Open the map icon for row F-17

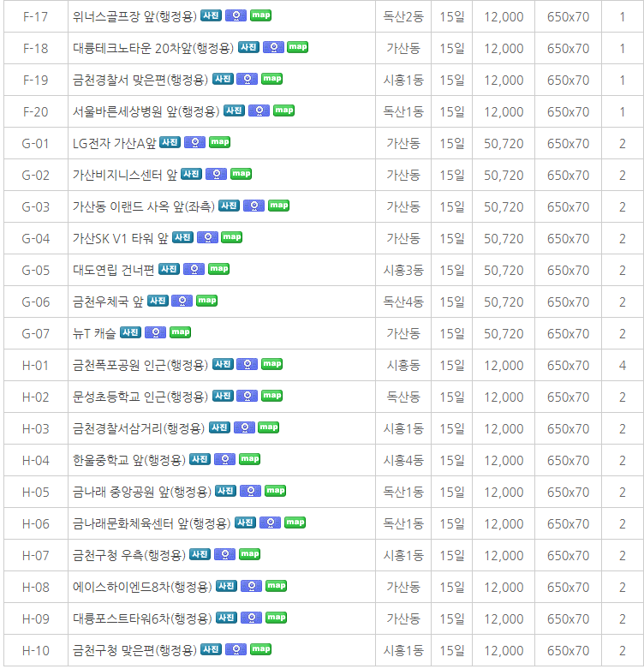(260, 15)
